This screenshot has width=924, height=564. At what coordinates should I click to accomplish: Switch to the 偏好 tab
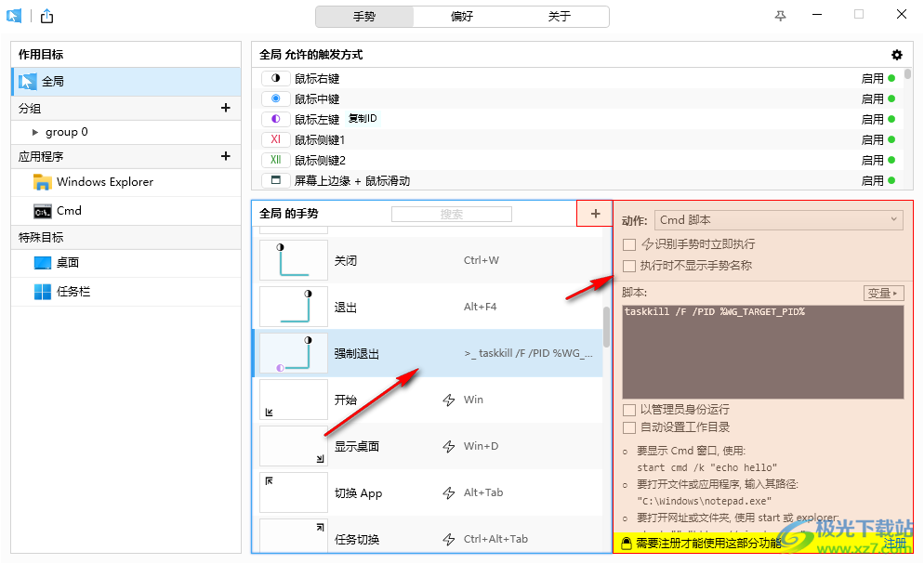(462, 17)
